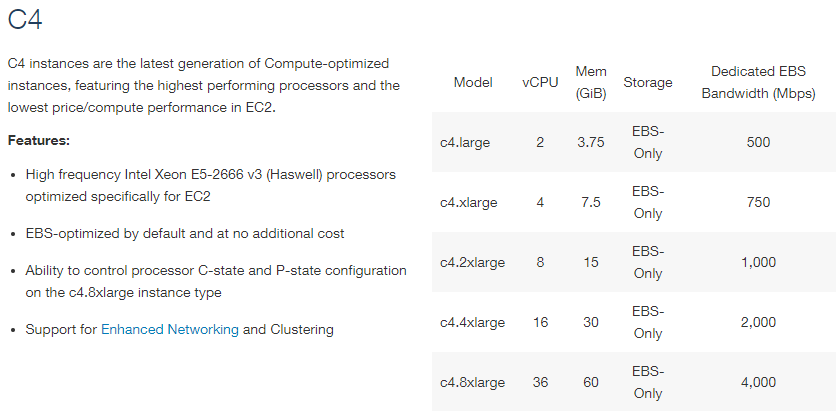The width and height of the screenshot is (837, 411).
Task: Open the Enhanced Networking link
Action: [170, 329]
